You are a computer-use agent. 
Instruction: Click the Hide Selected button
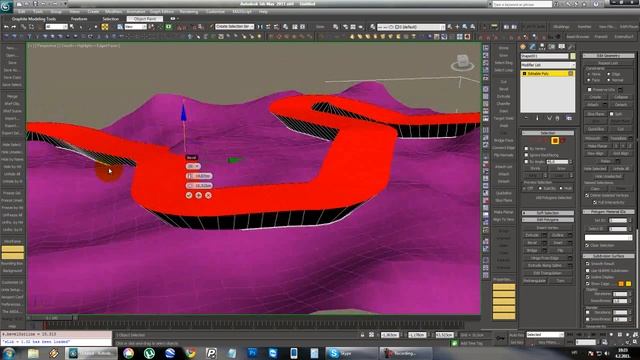point(595,169)
